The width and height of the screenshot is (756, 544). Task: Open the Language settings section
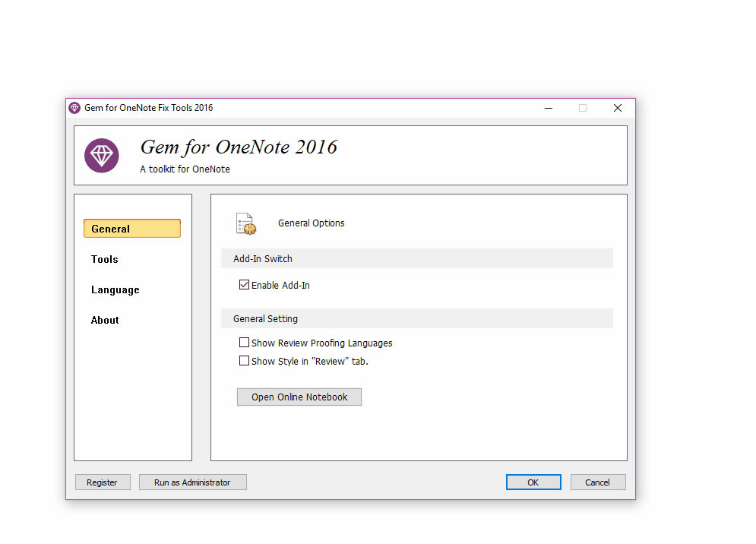point(115,289)
